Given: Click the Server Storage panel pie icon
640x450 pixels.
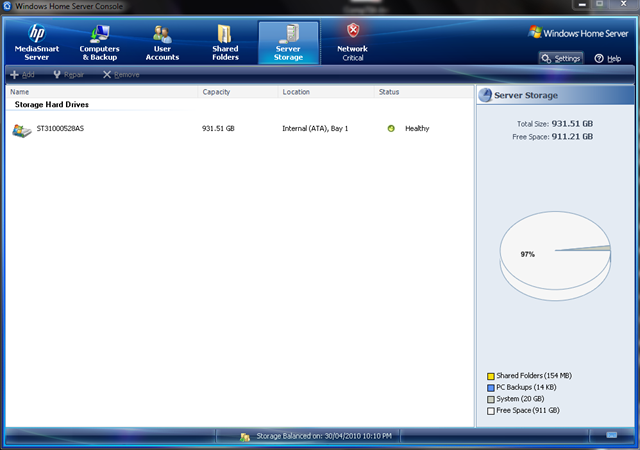Looking at the screenshot, I should click(485, 95).
